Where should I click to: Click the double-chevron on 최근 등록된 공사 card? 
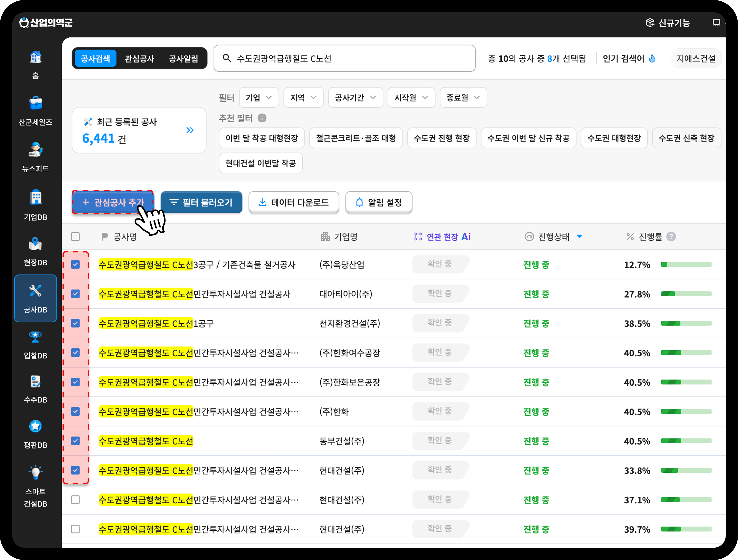190,131
